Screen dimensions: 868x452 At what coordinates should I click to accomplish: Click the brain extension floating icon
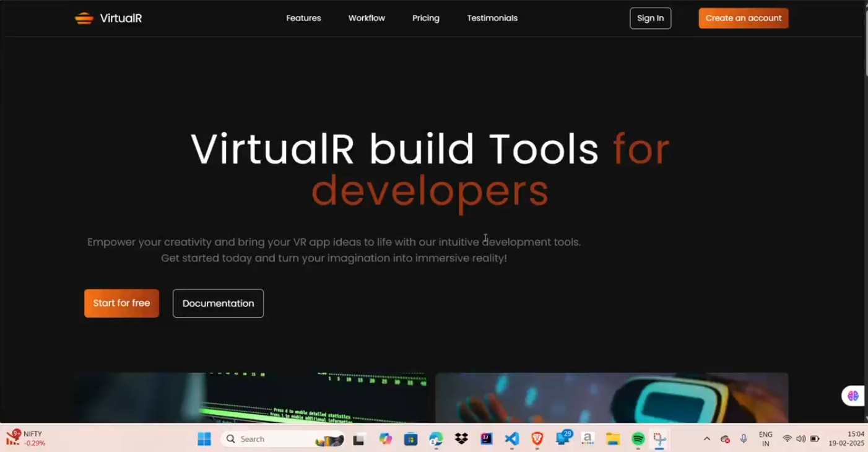point(853,396)
